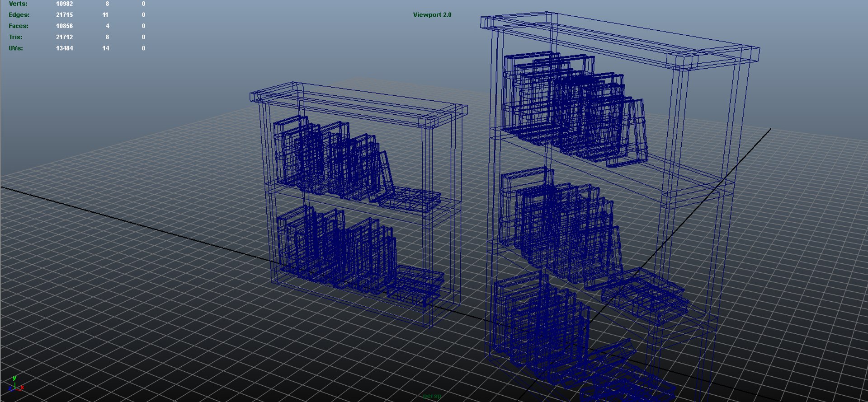
Task: Click the face count value 10856
Action: pyautogui.click(x=65, y=26)
